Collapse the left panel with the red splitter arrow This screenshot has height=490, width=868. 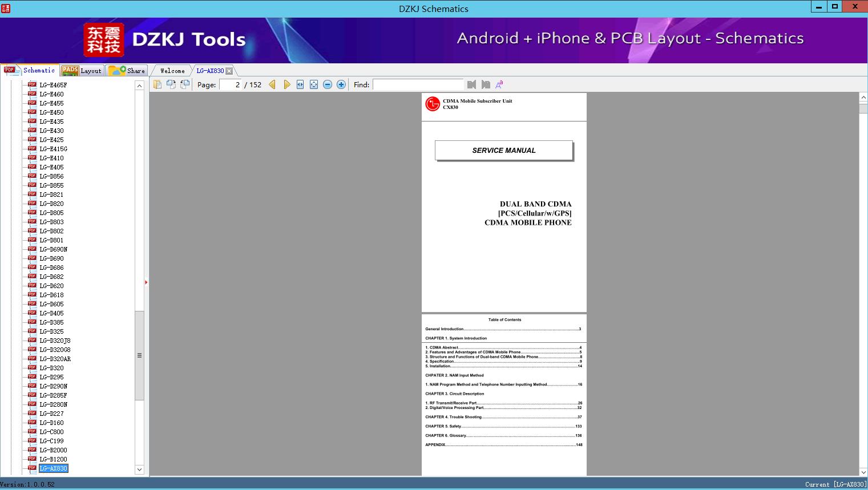pyautogui.click(x=146, y=282)
